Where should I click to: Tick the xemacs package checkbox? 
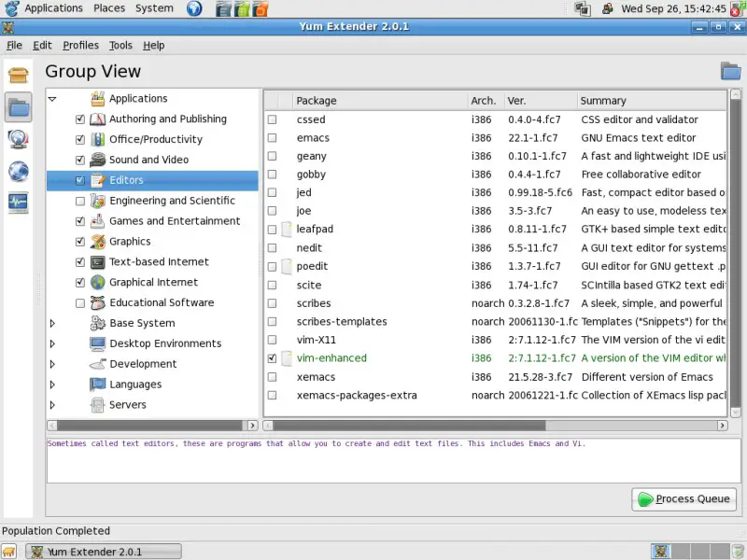(x=272, y=377)
